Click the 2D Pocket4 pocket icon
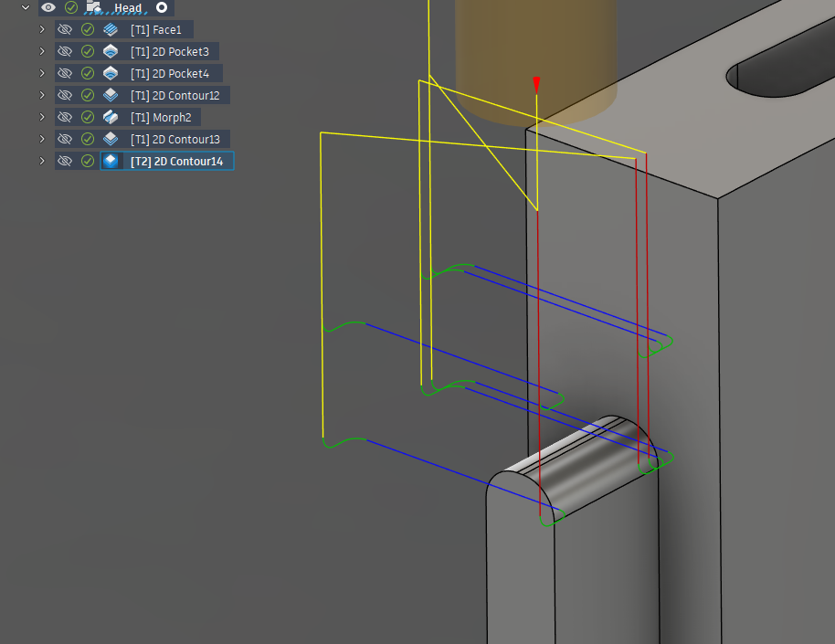Screen dimensions: 835x644 coord(111,73)
